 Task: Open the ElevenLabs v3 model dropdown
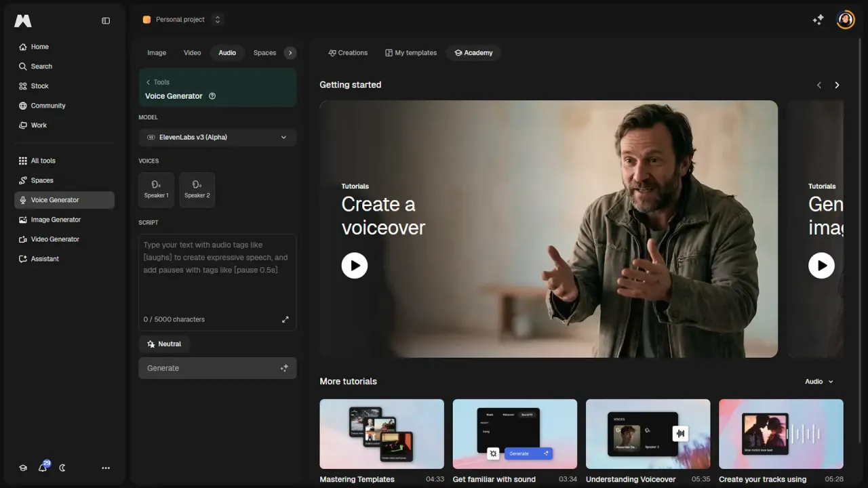217,138
